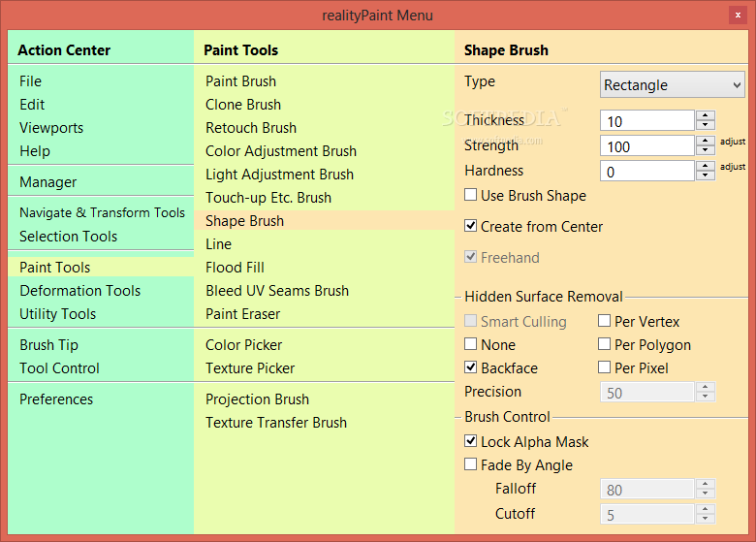Open the Edit menu entry
Image resolution: width=756 pixels, height=542 pixels.
click(x=32, y=104)
